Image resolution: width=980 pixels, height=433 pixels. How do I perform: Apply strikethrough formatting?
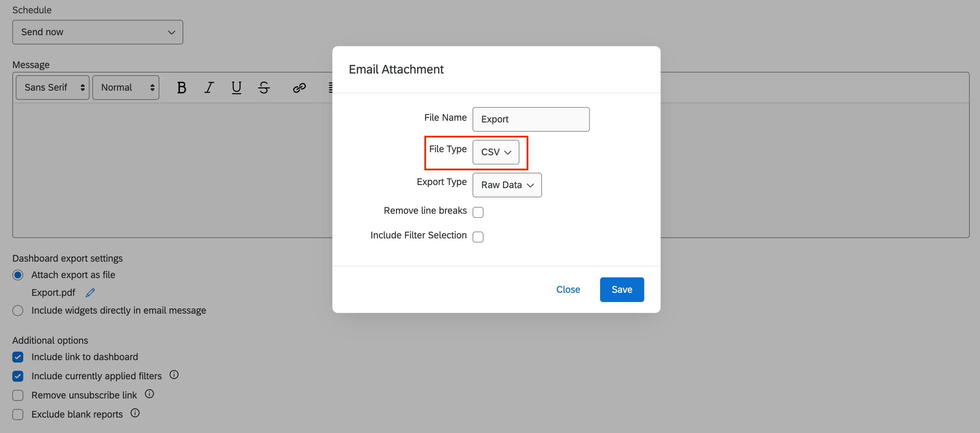point(264,88)
